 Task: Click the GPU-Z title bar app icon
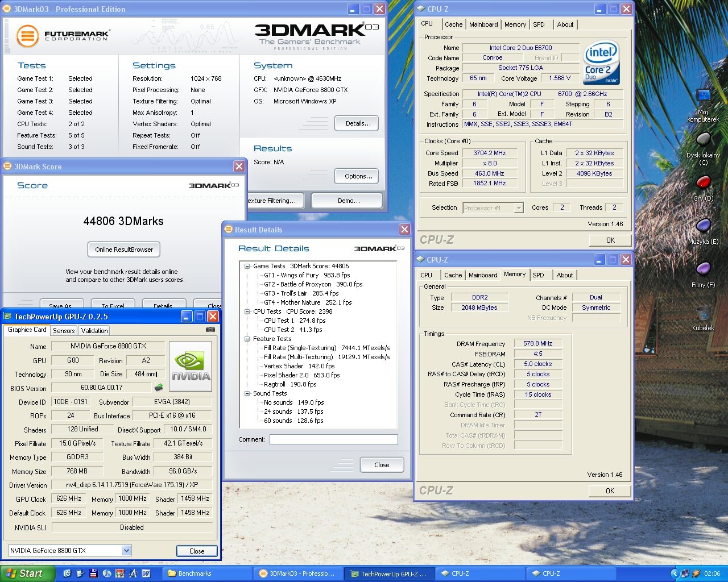(8, 317)
